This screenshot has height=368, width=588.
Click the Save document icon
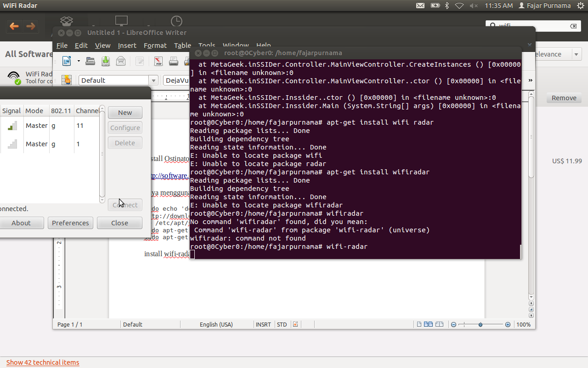tap(106, 61)
